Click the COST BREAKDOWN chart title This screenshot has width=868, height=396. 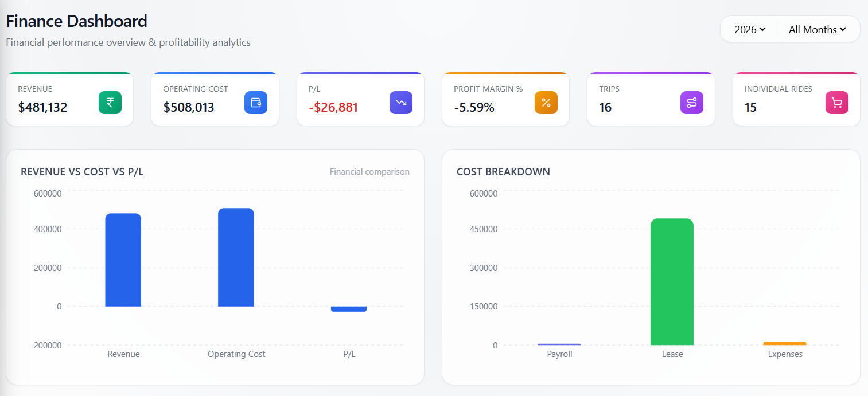pos(503,171)
